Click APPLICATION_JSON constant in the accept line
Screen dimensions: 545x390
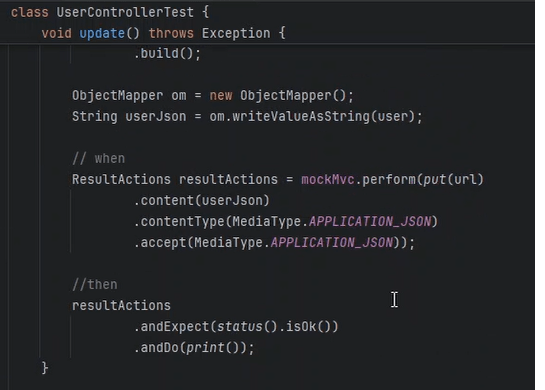coord(332,243)
